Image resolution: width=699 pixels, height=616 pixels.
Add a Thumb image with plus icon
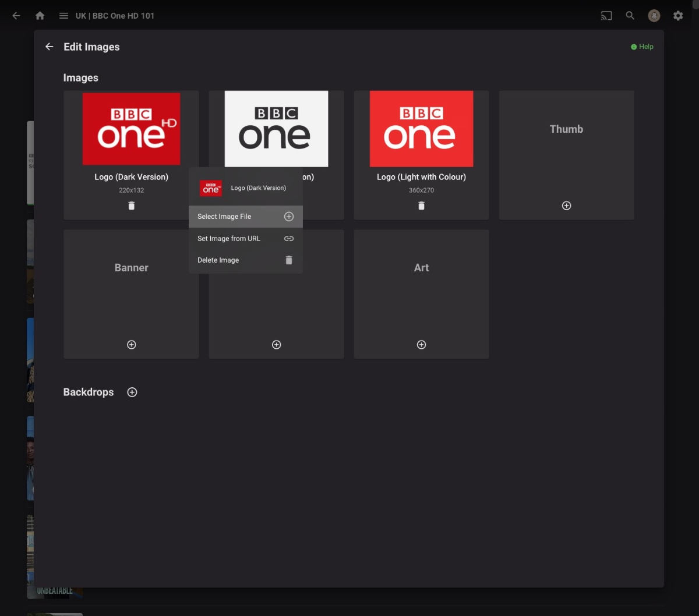pos(567,206)
